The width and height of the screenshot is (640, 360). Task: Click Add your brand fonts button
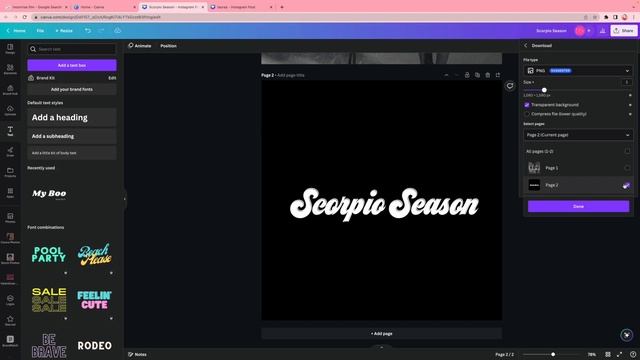click(x=72, y=89)
